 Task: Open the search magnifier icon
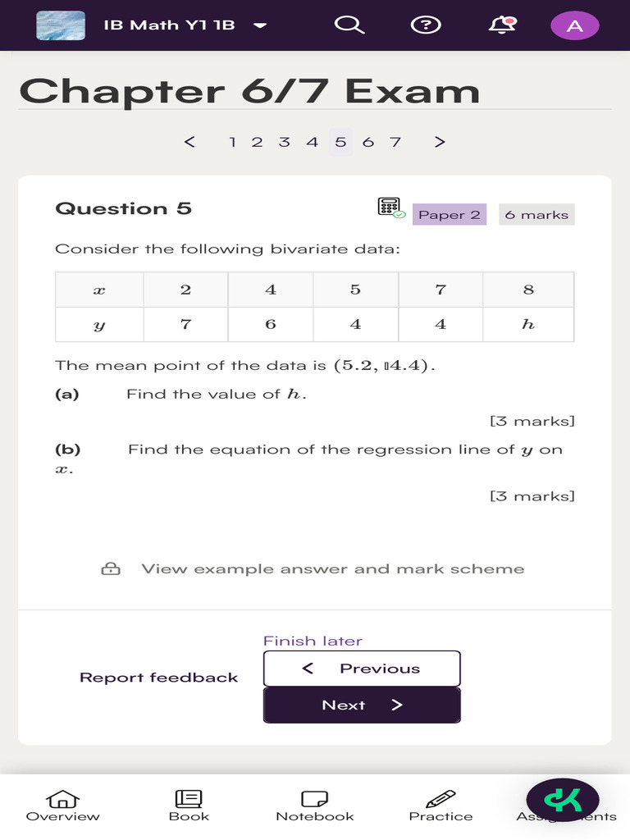(x=349, y=25)
